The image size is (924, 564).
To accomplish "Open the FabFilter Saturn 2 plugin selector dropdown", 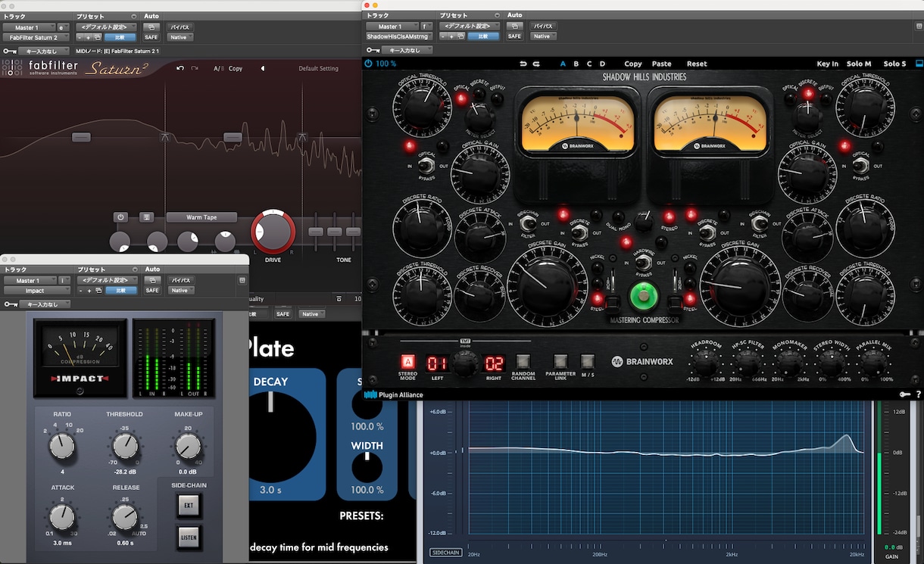I will pos(36,36).
